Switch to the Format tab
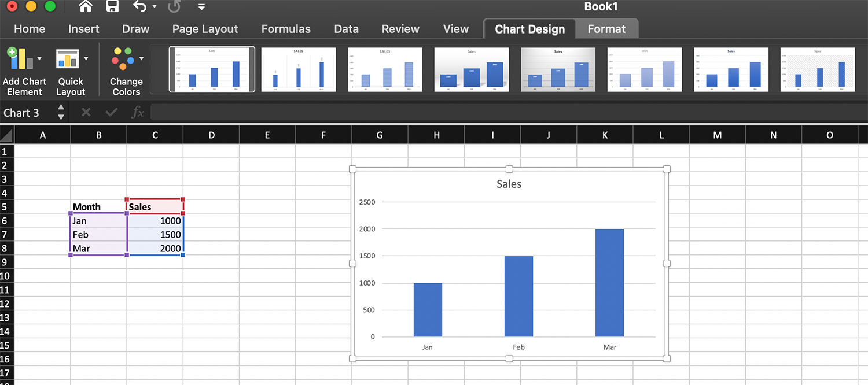The height and width of the screenshot is (385, 868). tap(606, 28)
